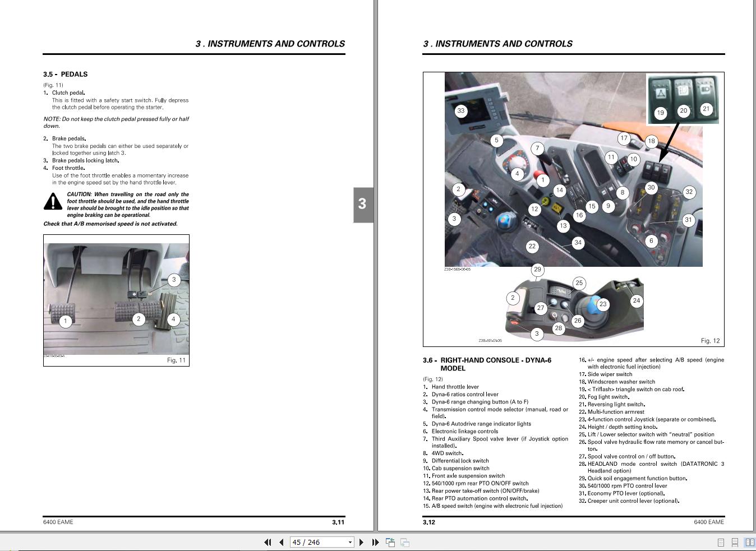
Task: Click the grey chapter 3 tab marker
Action: coord(363,205)
